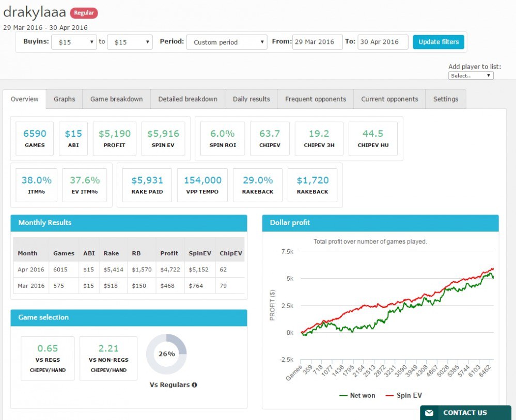Open the Game breakdown tab

[x=116, y=99]
